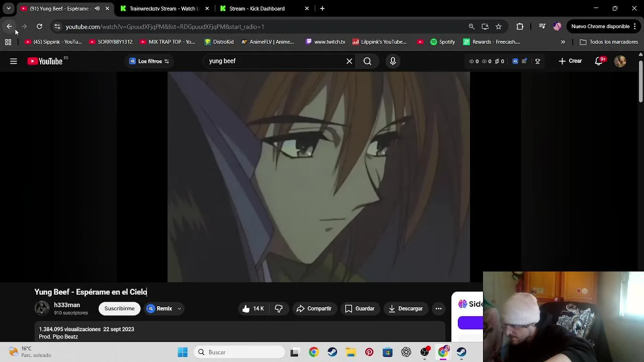Open a new browser tab

322,9
